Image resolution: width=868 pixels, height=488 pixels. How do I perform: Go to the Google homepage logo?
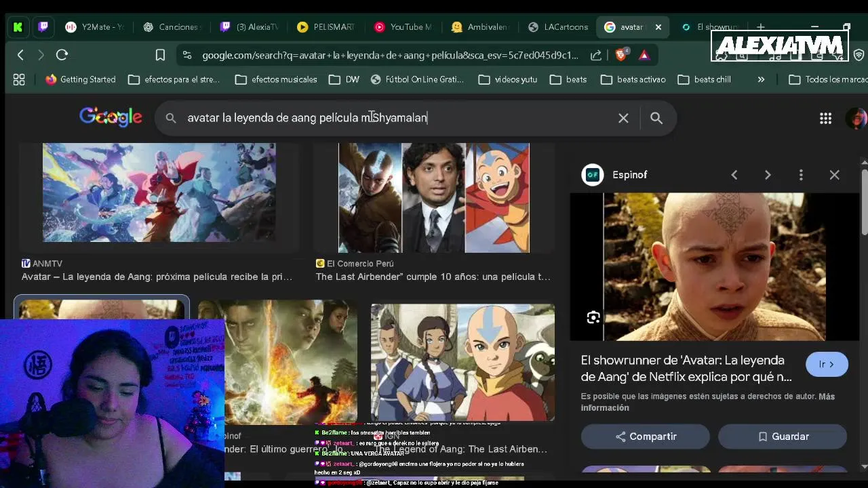pyautogui.click(x=111, y=117)
